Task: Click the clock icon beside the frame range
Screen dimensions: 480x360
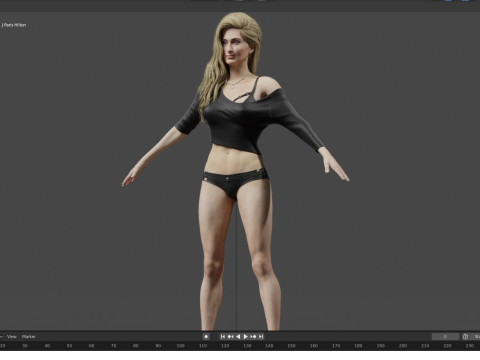Action: [466, 337]
